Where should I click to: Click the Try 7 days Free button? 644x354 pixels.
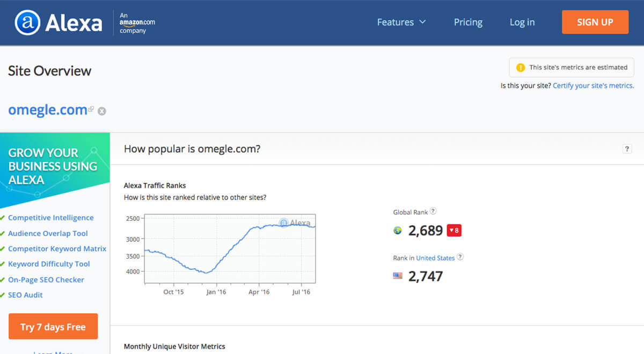pyautogui.click(x=53, y=327)
